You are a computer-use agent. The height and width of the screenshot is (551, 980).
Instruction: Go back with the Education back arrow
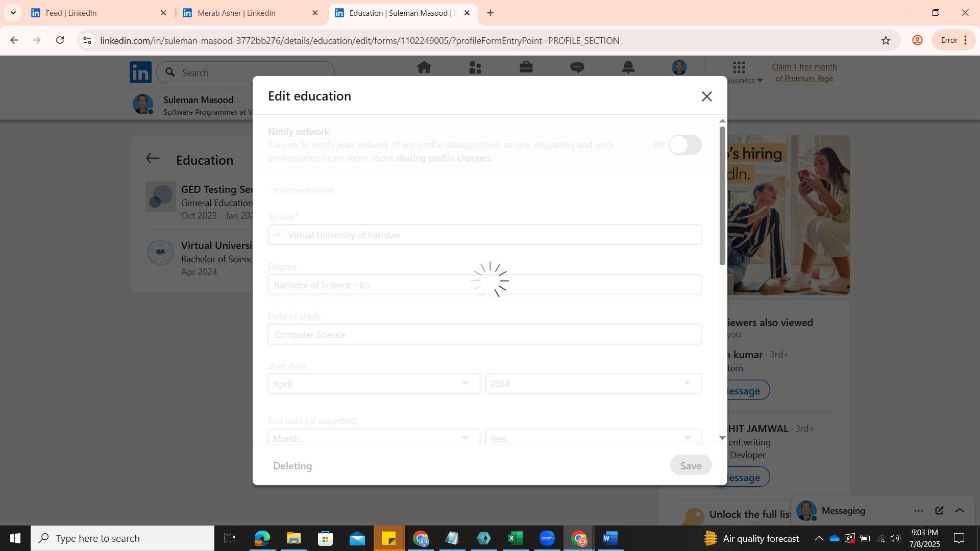tap(153, 159)
